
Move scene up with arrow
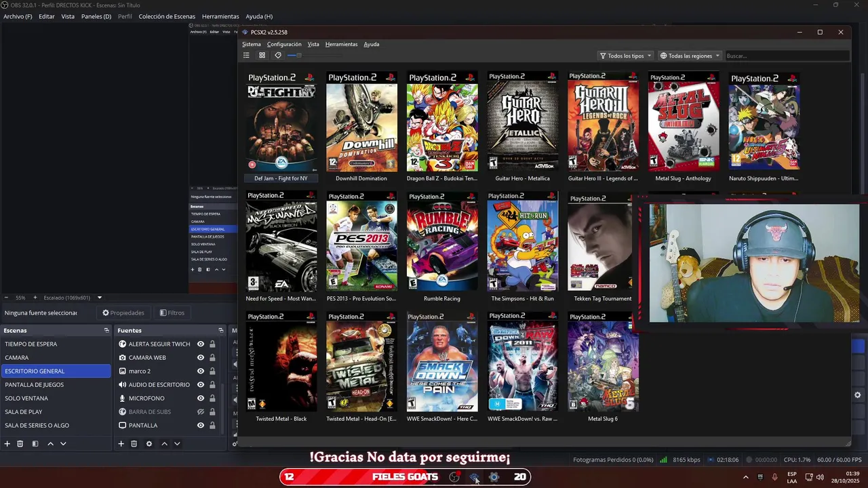pyautogui.click(x=50, y=444)
